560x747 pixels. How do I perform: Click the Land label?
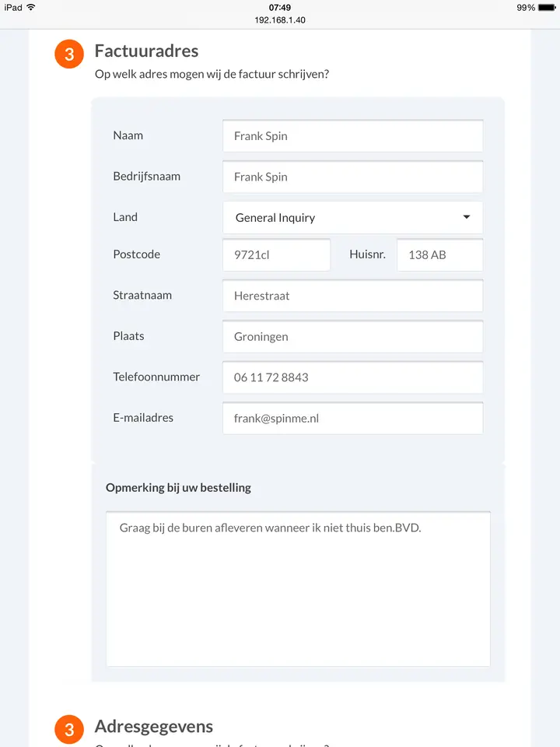125,217
